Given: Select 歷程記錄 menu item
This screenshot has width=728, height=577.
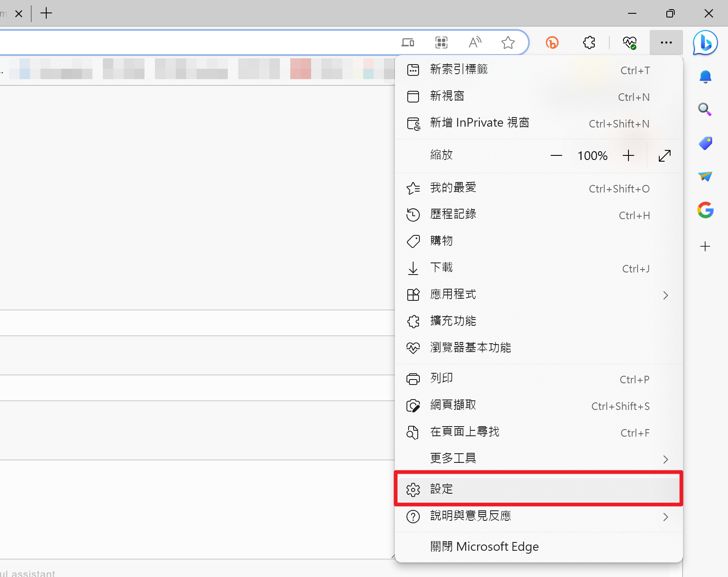Looking at the screenshot, I should pyautogui.click(x=453, y=215).
